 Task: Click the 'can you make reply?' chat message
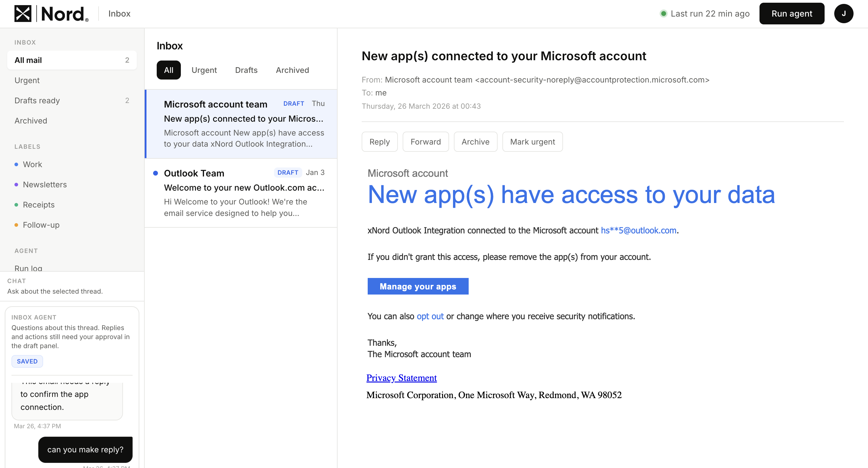85,450
